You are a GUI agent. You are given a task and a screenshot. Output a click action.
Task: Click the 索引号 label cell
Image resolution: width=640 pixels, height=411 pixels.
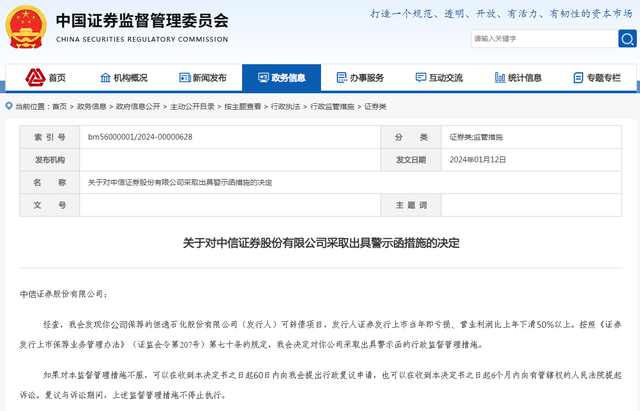point(50,137)
